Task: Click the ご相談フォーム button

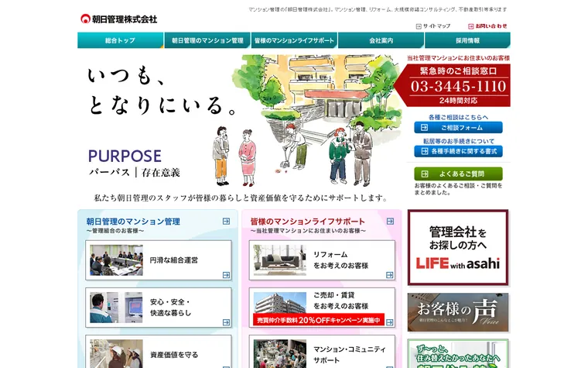Action: 458,128
